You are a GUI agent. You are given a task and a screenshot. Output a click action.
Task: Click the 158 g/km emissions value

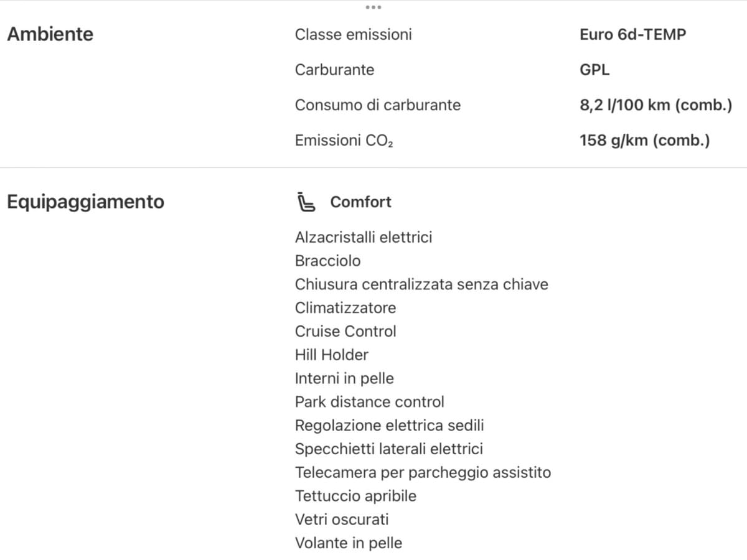644,141
